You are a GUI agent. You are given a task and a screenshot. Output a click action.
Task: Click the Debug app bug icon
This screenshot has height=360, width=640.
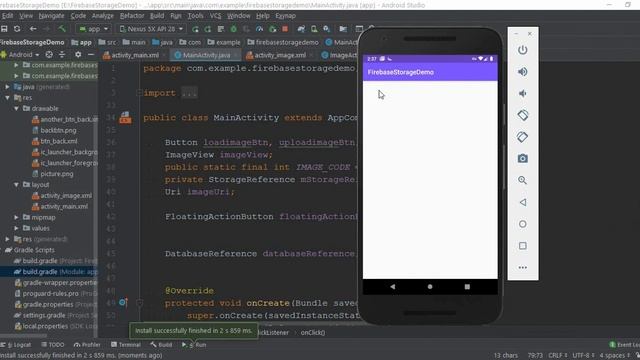coord(233,29)
